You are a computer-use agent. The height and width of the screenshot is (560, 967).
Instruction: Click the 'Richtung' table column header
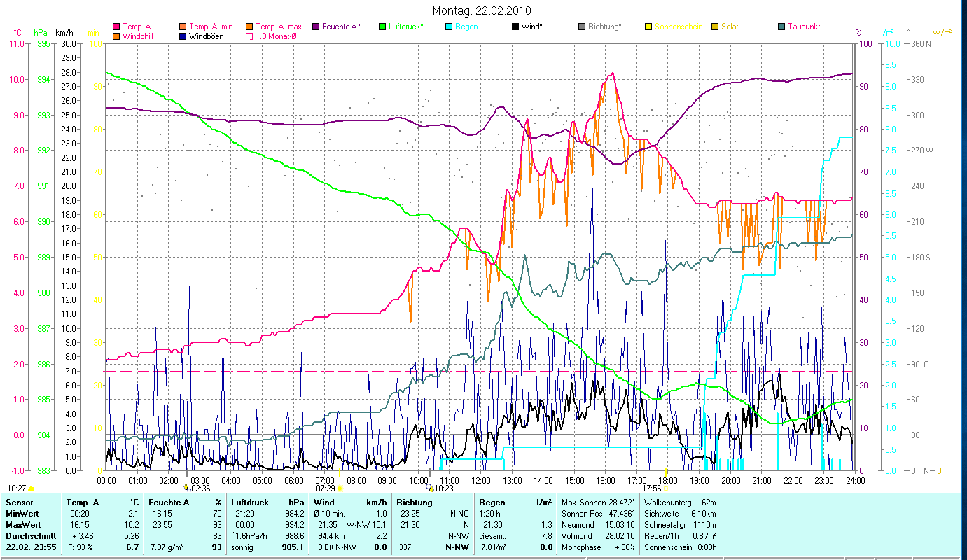(414, 503)
